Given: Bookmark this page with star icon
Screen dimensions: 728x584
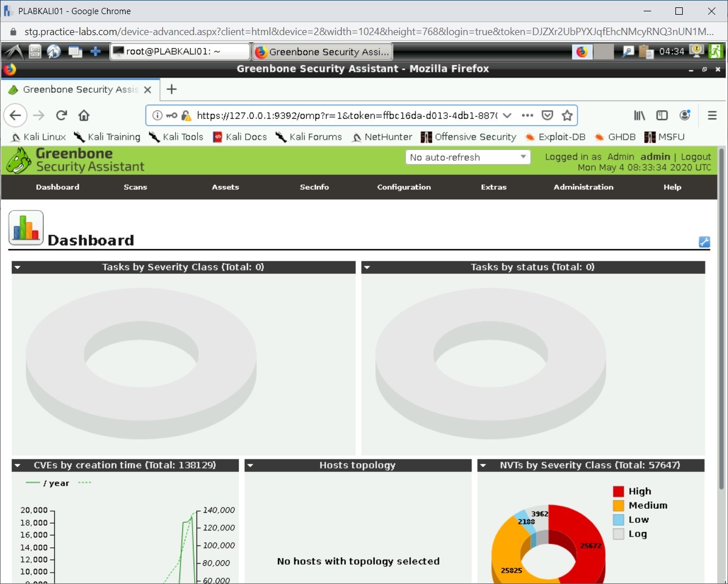Looking at the screenshot, I should click(567, 115).
